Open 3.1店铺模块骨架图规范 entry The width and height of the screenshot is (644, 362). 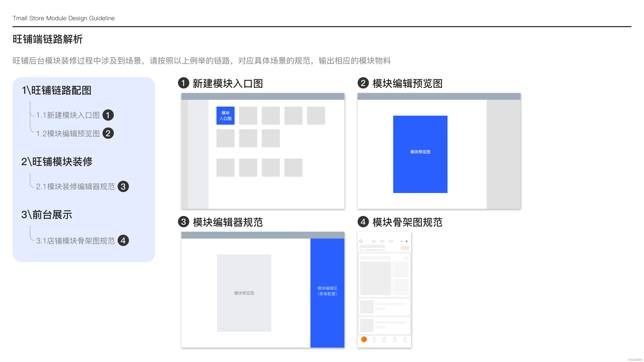(x=75, y=241)
